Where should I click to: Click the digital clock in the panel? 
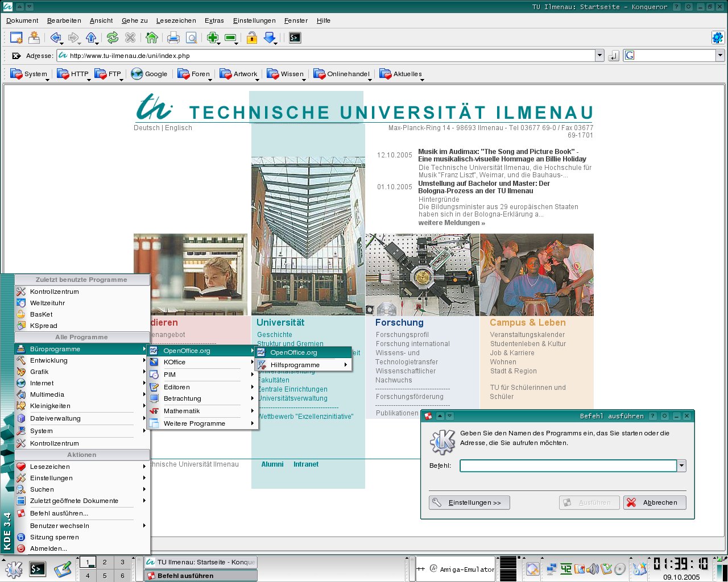point(681,564)
